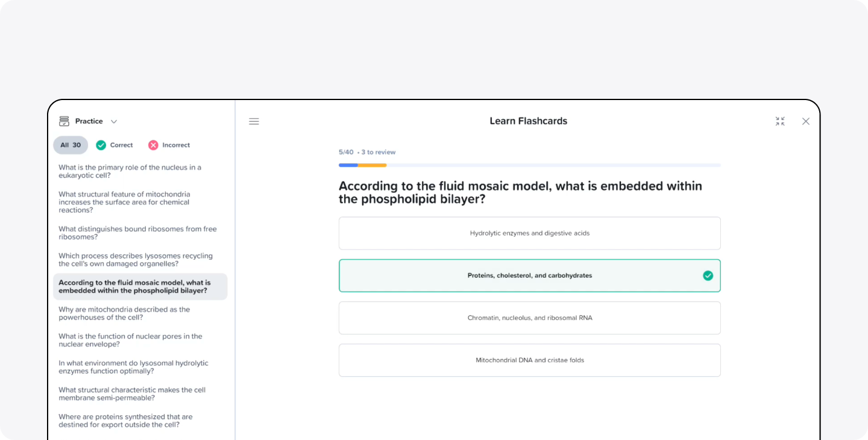
Task: Choose answer Mitochondrial DNA and cristae folds
Action: tap(530, 360)
